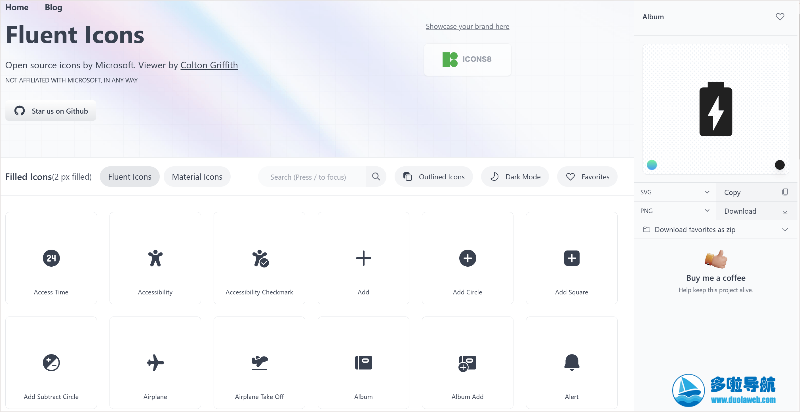Follow Showcase your brand here link
The width and height of the screenshot is (800, 412).
pos(467,26)
